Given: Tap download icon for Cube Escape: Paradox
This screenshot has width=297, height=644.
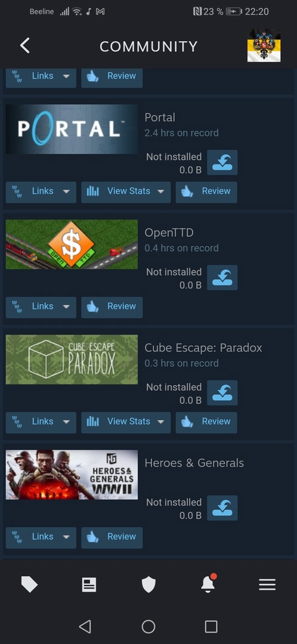Looking at the screenshot, I should click(x=222, y=393).
